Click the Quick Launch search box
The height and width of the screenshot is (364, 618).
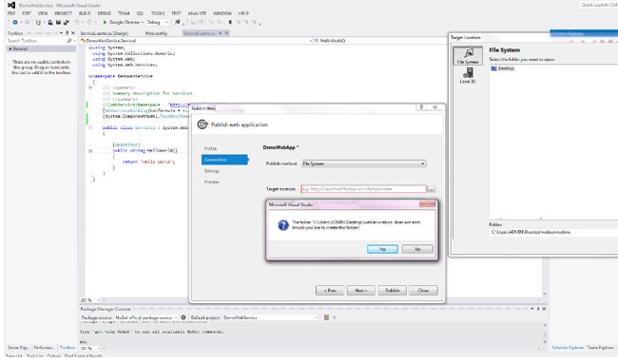coord(599,5)
